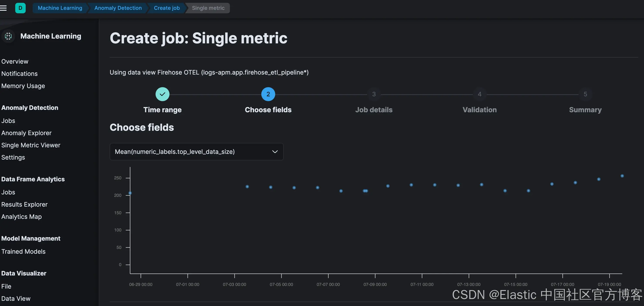
Task: Open the hamburger navigation menu
Action: (3, 8)
